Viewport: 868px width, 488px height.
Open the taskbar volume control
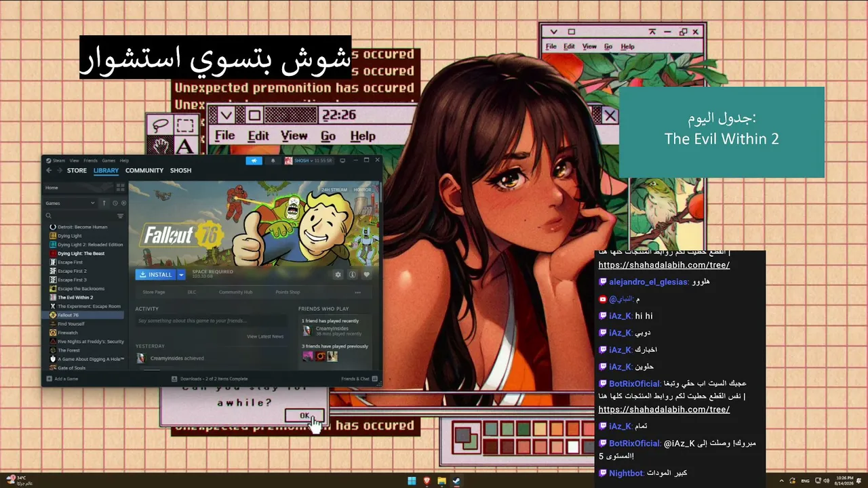(825, 481)
